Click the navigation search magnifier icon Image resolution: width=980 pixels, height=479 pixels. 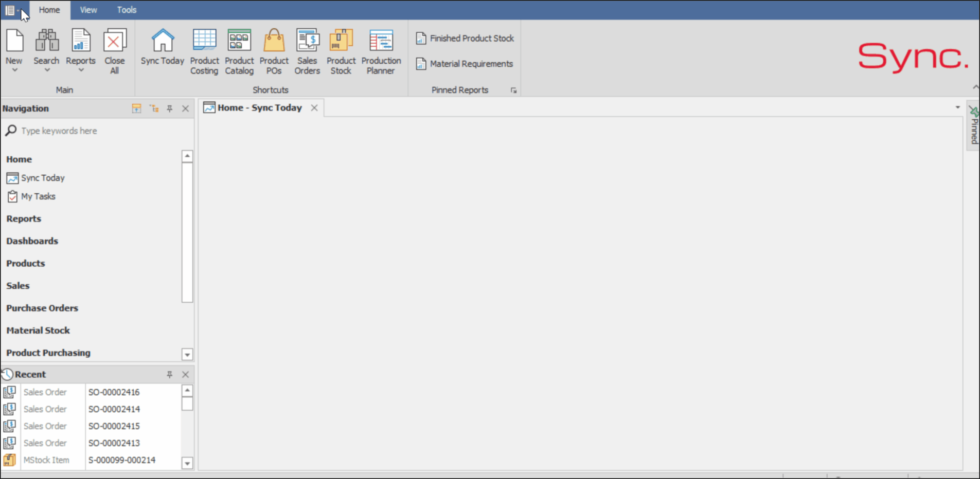tap(11, 131)
